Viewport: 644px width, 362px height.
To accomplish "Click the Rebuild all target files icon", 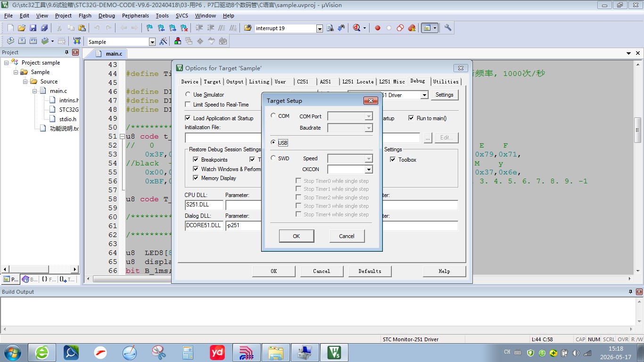I will pos(33,41).
